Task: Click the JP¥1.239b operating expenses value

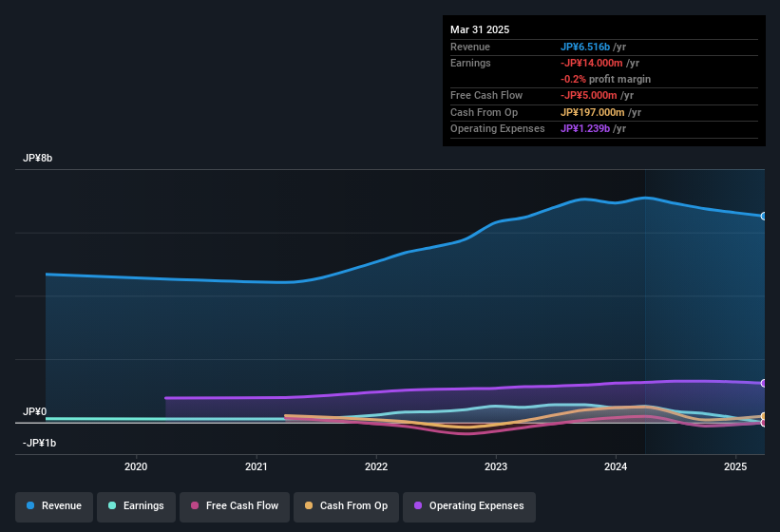Action: 585,129
